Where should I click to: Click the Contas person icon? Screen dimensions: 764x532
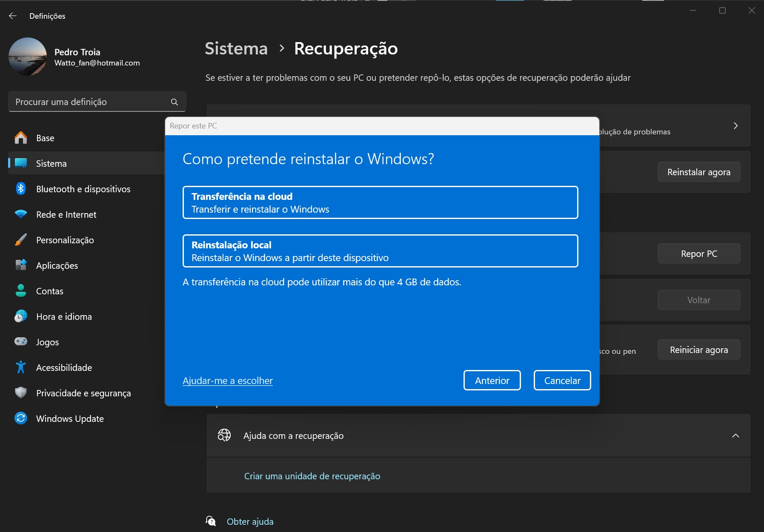click(x=20, y=291)
